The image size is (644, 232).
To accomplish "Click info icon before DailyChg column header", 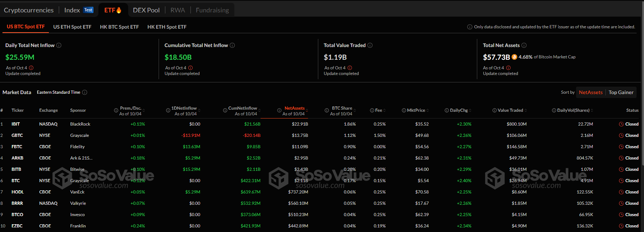I will 447,111.
